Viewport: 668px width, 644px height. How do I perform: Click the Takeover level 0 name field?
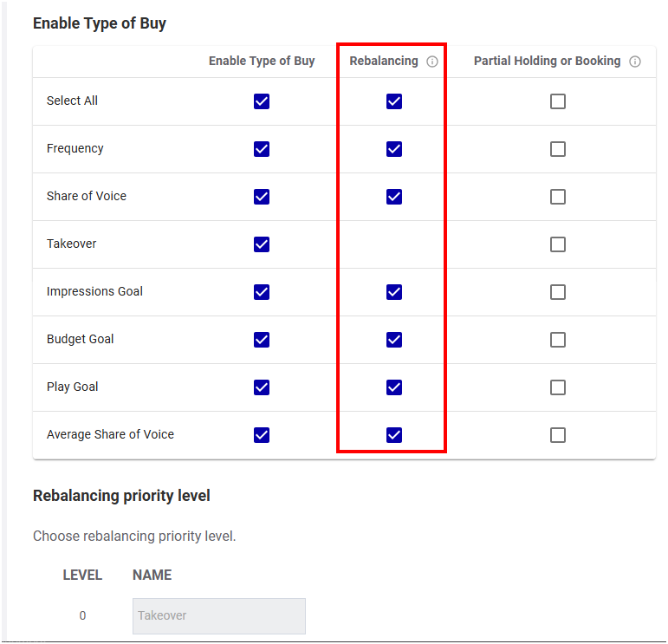click(218, 615)
